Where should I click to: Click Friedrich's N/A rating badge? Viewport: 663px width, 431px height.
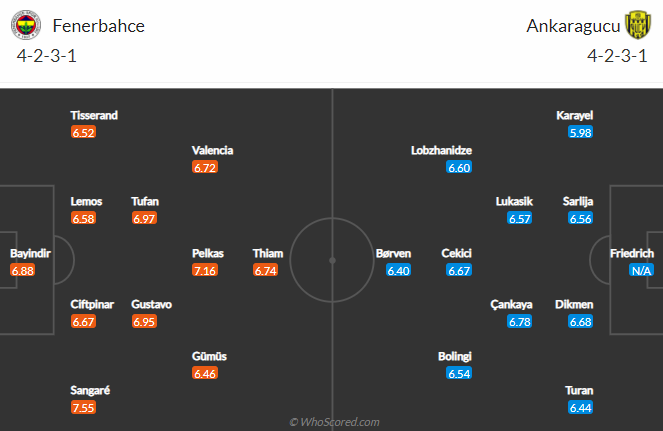641,270
